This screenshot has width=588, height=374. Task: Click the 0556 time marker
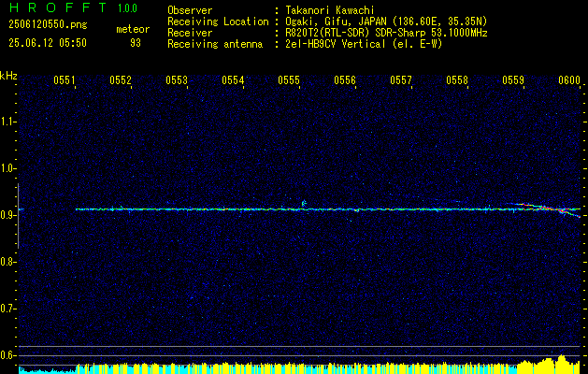(345, 80)
